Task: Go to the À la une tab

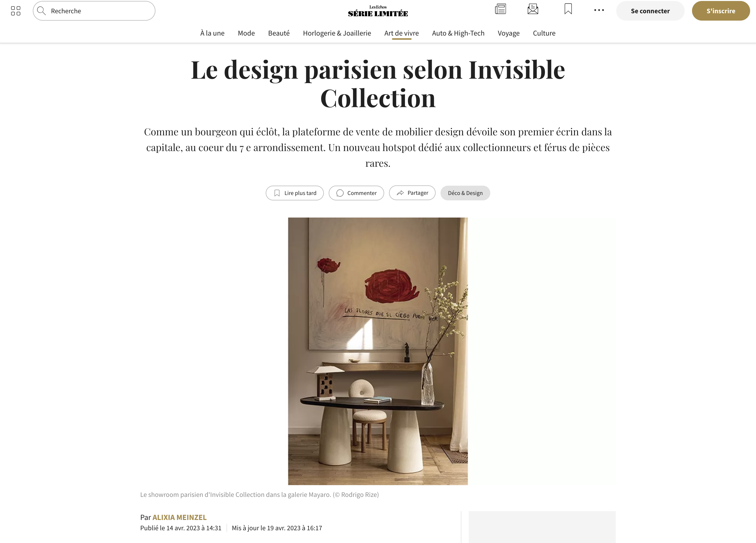Action: tap(212, 33)
